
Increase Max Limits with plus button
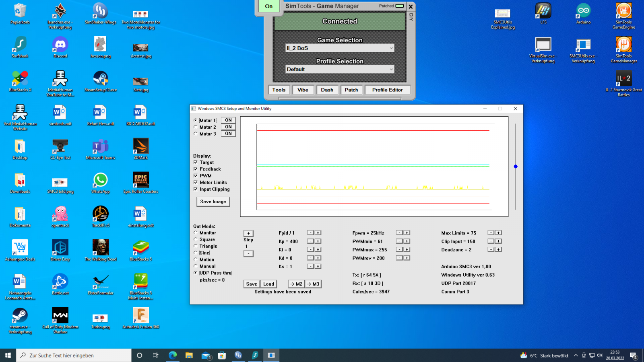498,233
